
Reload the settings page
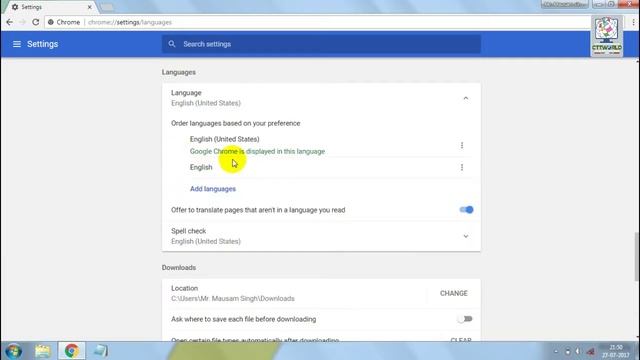36,22
